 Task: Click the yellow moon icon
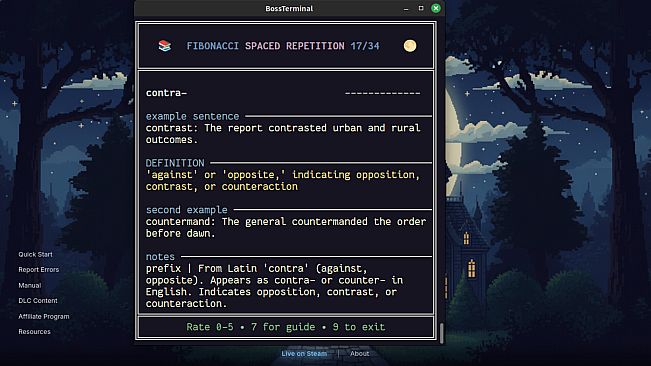coord(410,46)
